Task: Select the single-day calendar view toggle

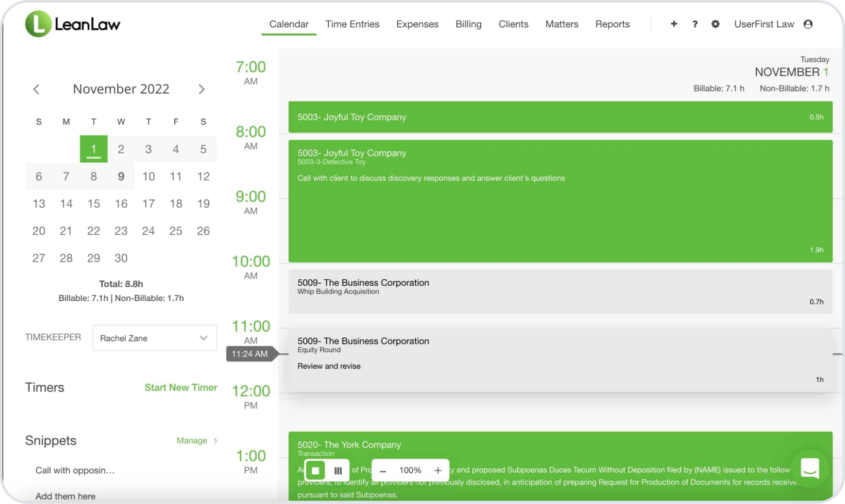Action: point(316,470)
